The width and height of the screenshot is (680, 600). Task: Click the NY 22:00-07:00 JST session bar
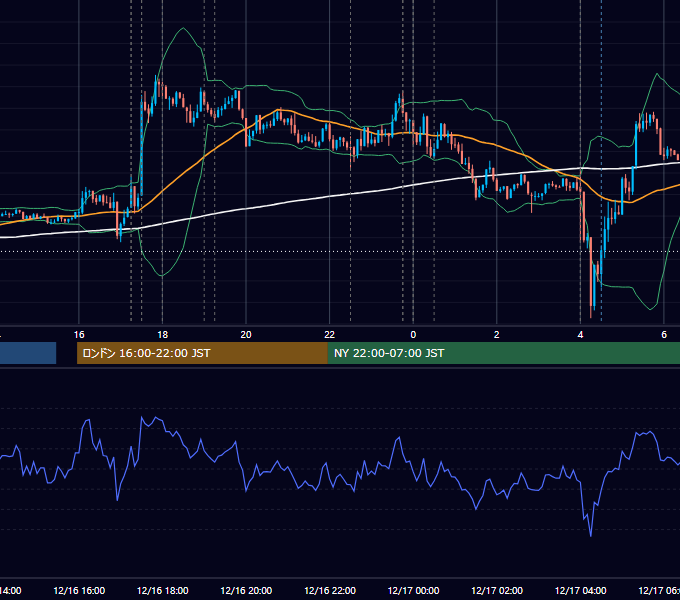503,353
